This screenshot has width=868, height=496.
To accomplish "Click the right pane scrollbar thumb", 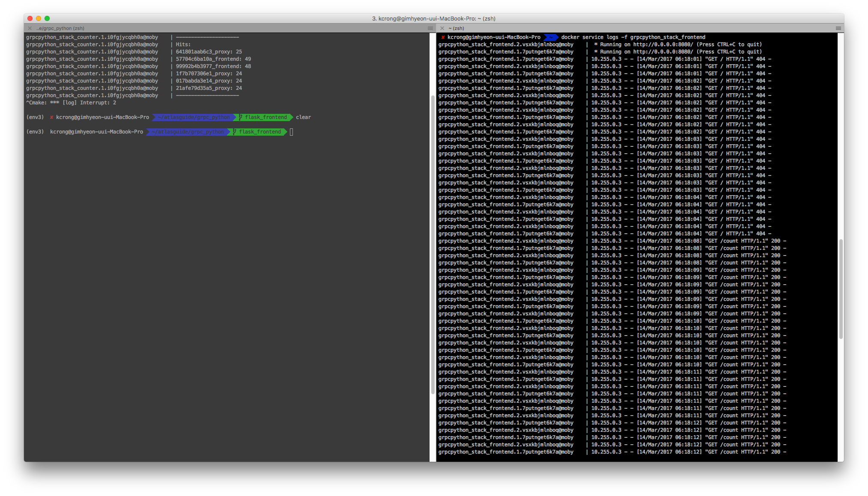I will 841,289.
